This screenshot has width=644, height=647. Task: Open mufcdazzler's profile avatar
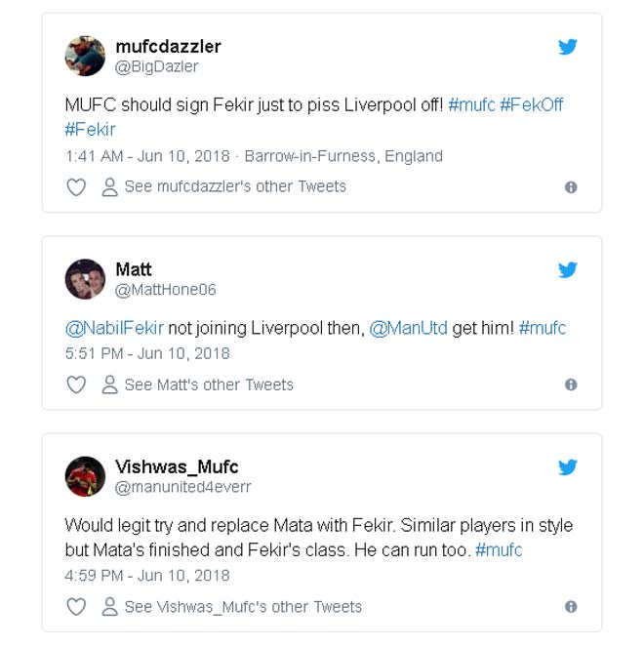click(85, 56)
